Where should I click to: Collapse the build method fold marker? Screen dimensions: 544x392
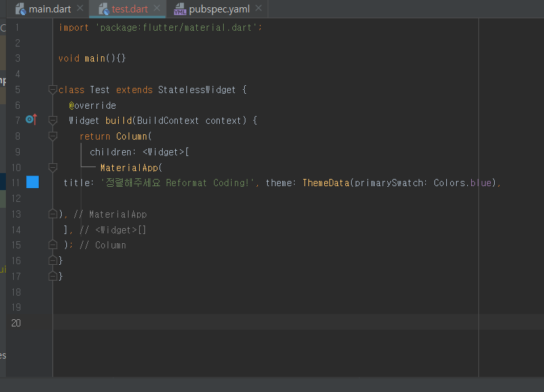[52, 121]
